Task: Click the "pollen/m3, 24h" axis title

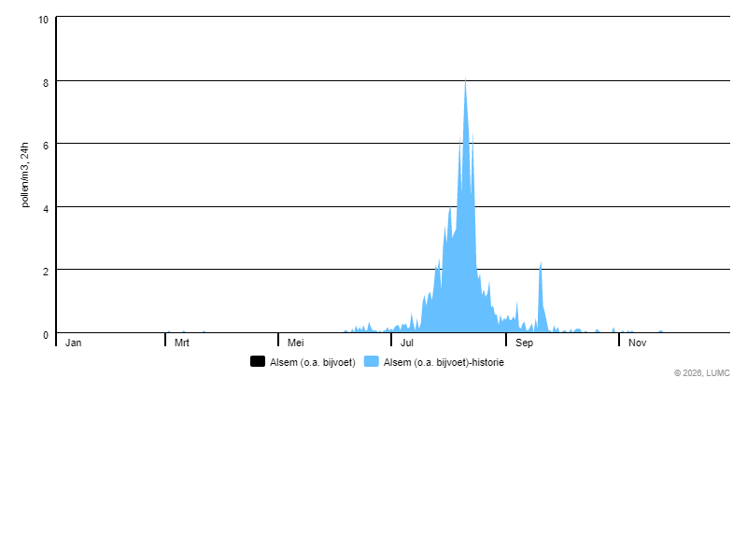Action: tap(26, 175)
